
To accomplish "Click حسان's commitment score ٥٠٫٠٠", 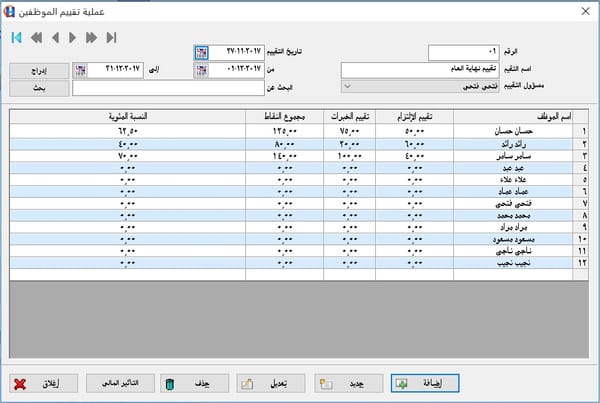I will point(414,131).
